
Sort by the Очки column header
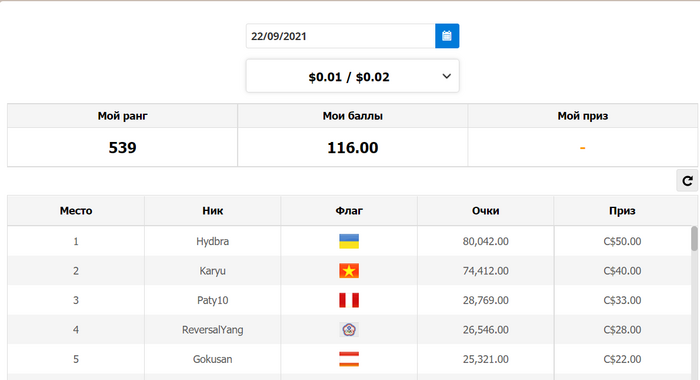(486, 210)
